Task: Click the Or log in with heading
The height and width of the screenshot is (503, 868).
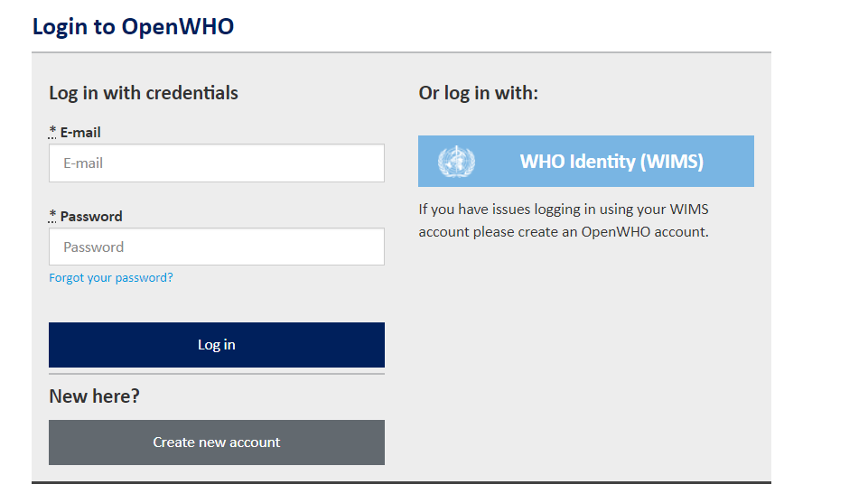Action: point(479,93)
